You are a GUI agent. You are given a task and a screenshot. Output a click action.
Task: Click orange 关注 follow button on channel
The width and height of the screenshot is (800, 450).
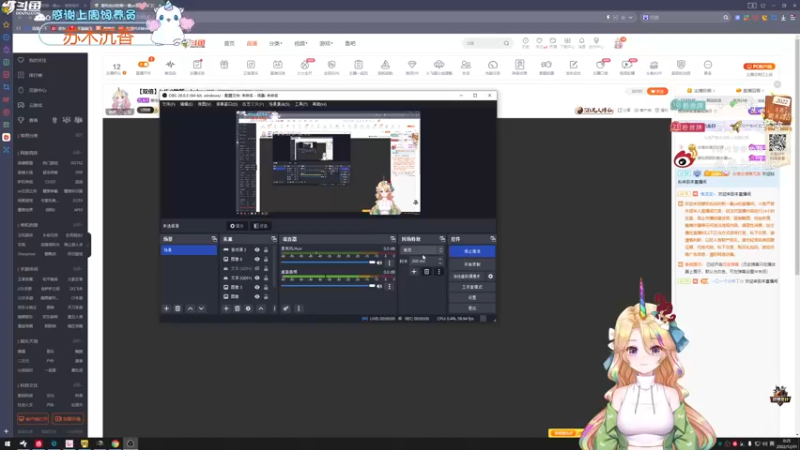[x=657, y=91]
